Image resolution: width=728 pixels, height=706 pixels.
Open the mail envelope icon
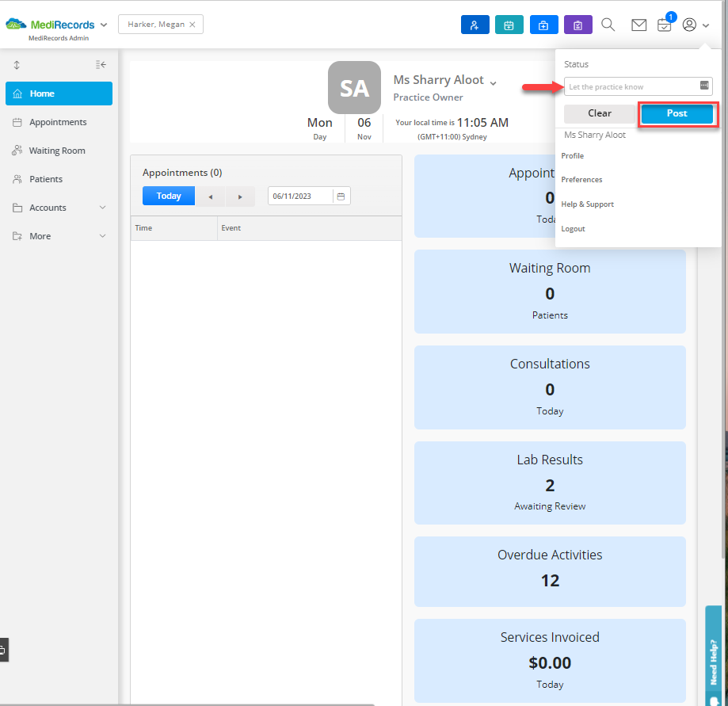(x=638, y=25)
